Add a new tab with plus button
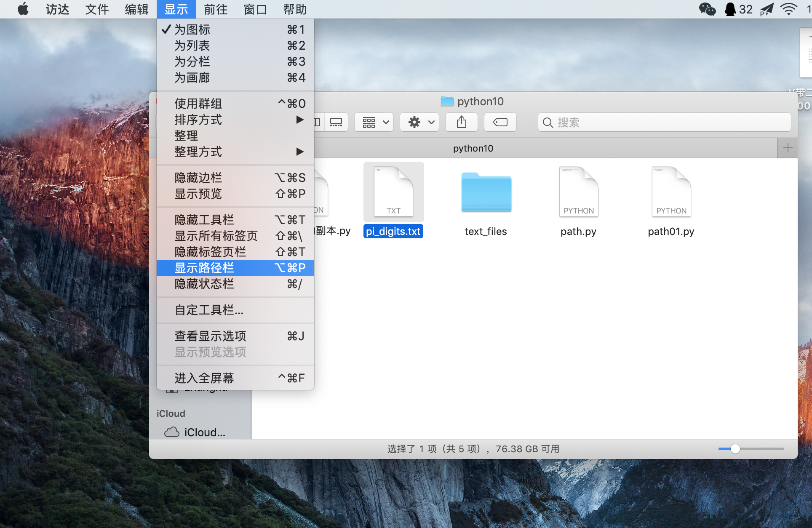 (788, 148)
